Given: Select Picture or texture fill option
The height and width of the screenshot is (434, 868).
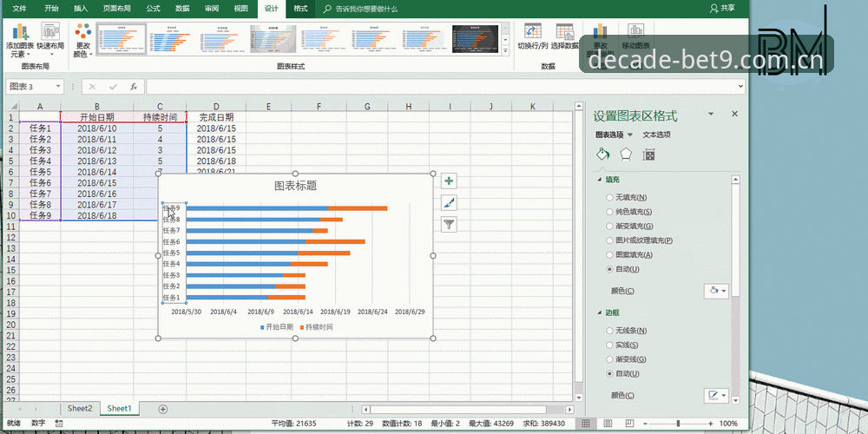Looking at the screenshot, I should (x=609, y=240).
